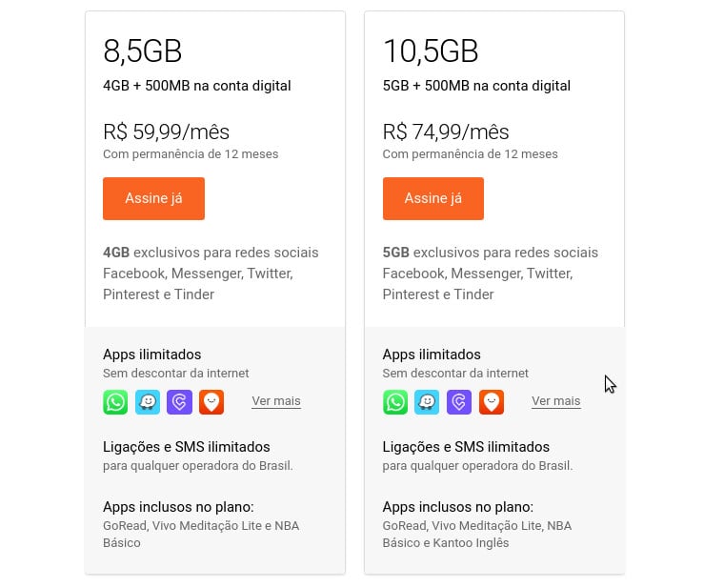Click the R$ 74,99/mês price text
This screenshot has width=724, height=588.
(446, 132)
